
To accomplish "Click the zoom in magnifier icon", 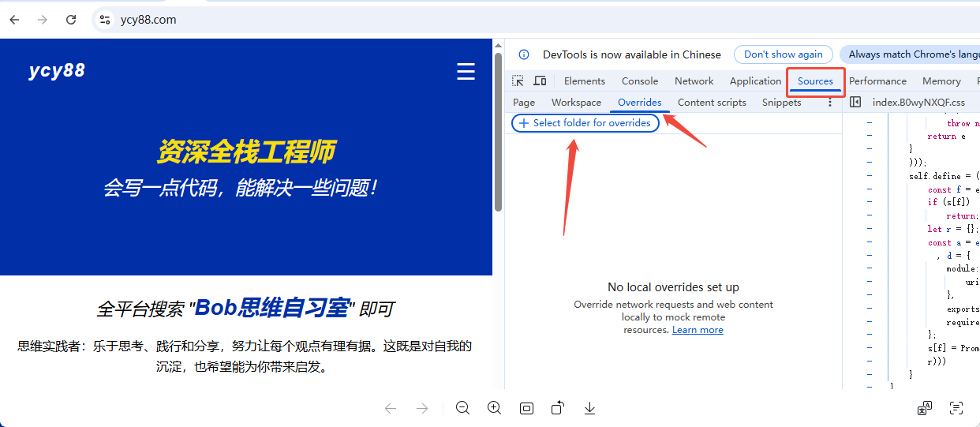I will 495,408.
